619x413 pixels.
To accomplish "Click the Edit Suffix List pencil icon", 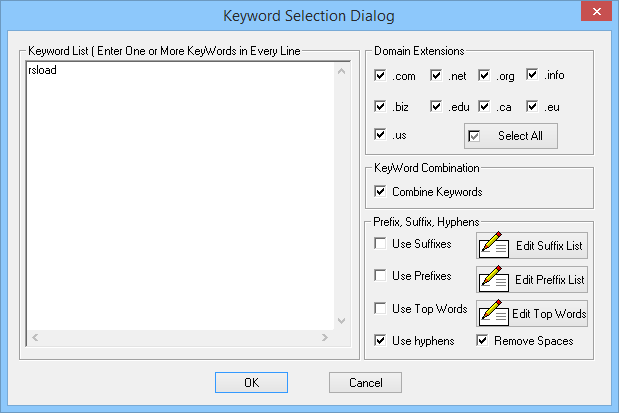I will (x=495, y=245).
